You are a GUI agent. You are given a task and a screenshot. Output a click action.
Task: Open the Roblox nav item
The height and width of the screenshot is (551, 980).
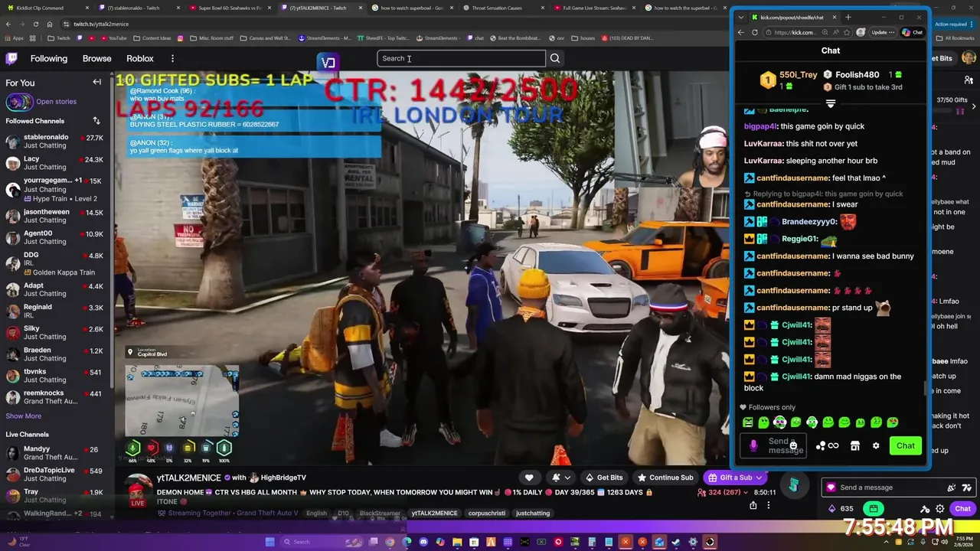(x=140, y=58)
